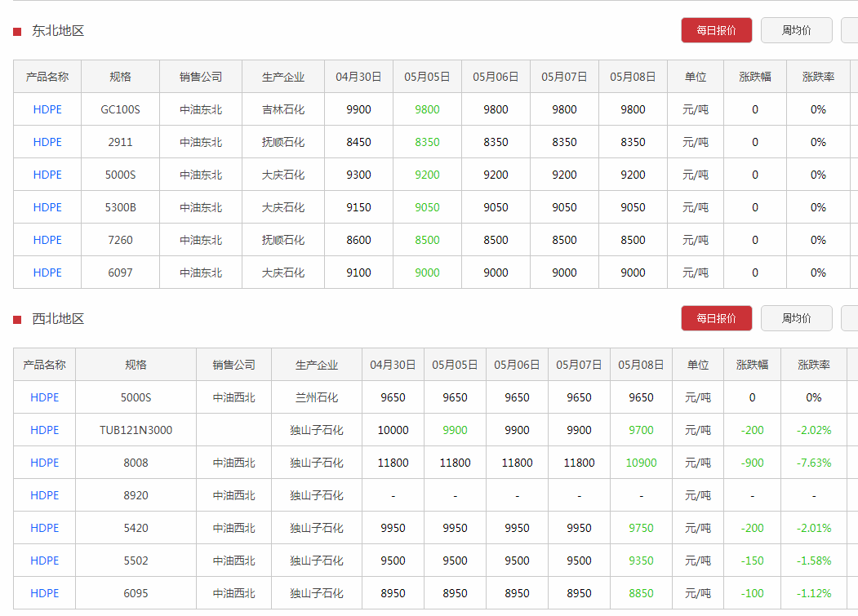Image resolution: width=858 pixels, height=616 pixels.
Task: Switch to 周均价 tab in 西北地区 section
Action: tap(796, 318)
